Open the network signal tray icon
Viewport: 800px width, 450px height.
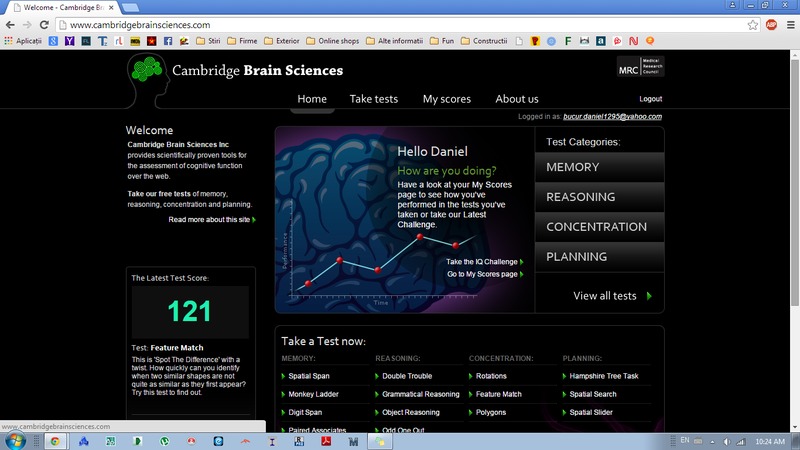point(741,441)
